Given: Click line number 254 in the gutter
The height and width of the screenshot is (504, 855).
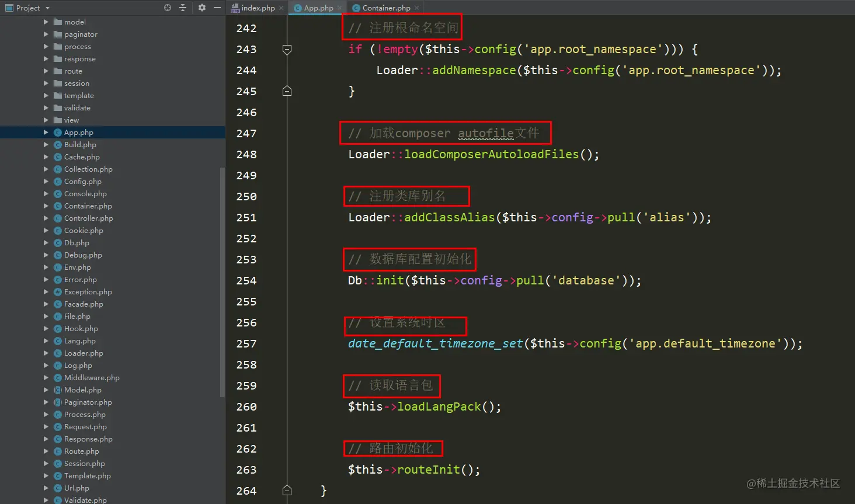Looking at the screenshot, I should point(246,280).
